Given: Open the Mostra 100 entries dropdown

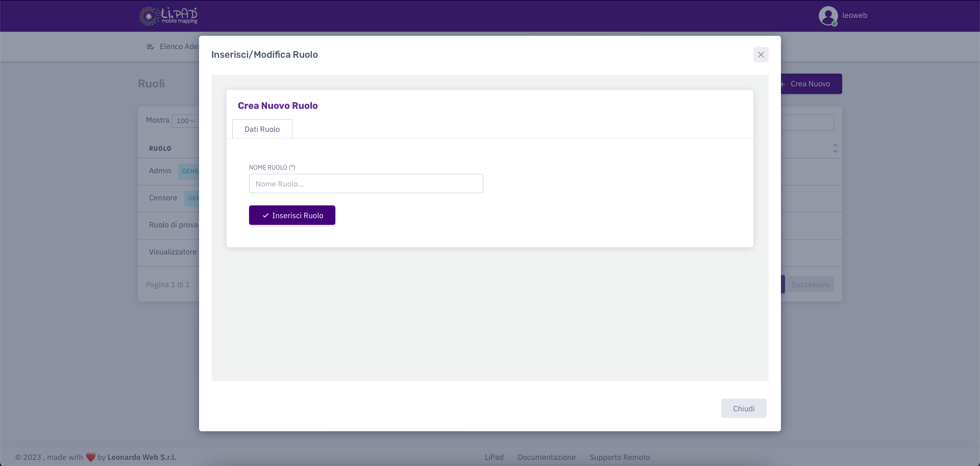Looking at the screenshot, I should (x=185, y=121).
